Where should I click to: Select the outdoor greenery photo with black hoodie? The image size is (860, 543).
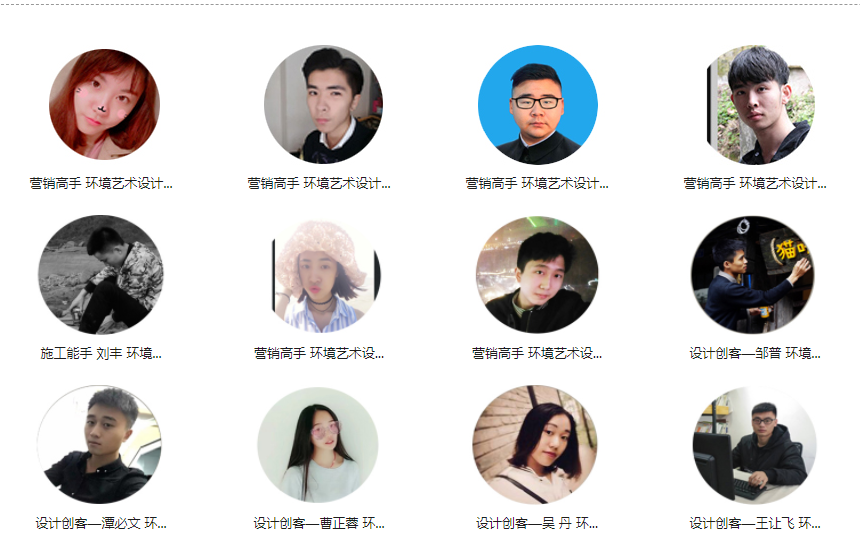coord(761,105)
